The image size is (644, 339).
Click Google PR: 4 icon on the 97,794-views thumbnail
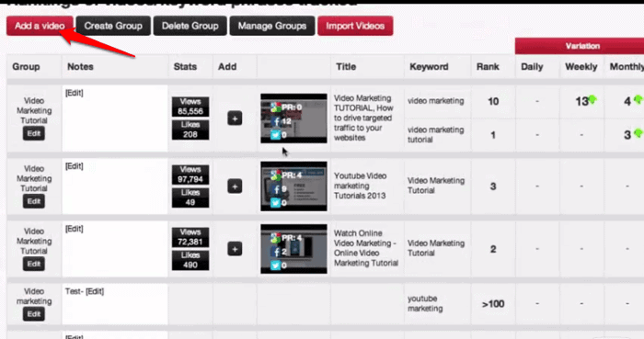pyautogui.click(x=276, y=175)
